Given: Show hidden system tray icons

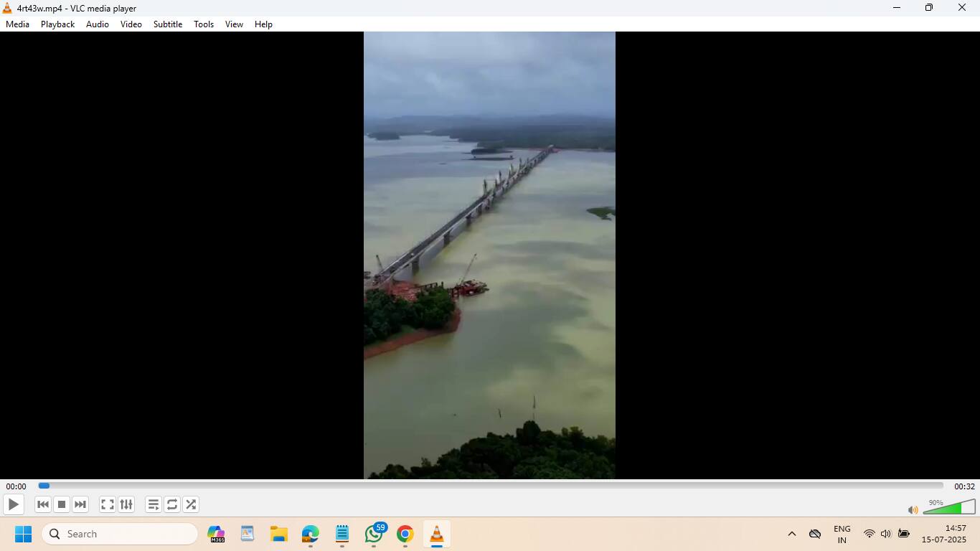Looking at the screenshot, I should 792,534.
